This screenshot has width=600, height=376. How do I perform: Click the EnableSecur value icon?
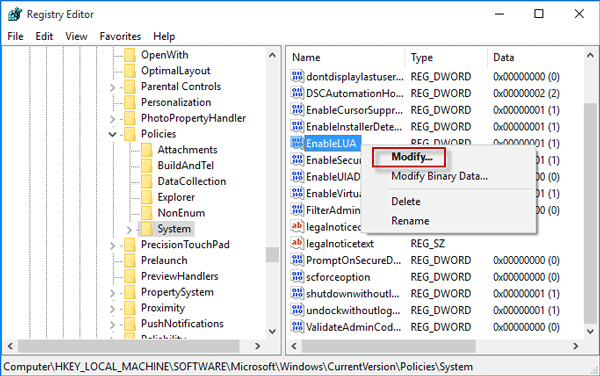[x=297, y=160]
